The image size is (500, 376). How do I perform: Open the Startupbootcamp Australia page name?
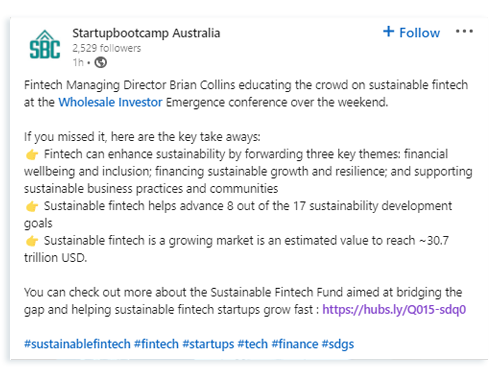(146, 33)
